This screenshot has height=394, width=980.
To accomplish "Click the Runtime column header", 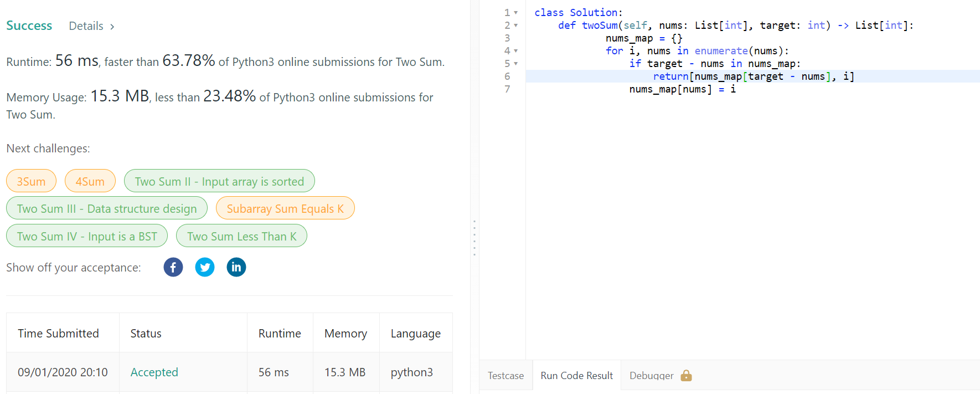I will pyautogui.click(x=280, y=333).
